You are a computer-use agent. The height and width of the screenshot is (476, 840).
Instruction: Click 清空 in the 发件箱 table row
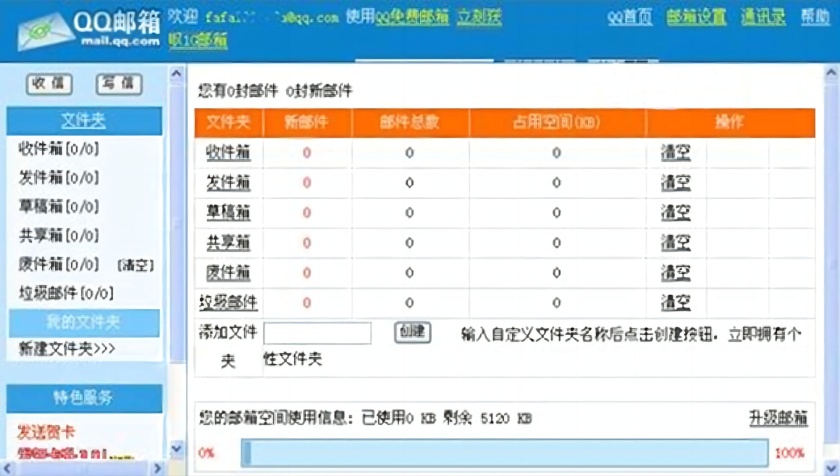coord(675,183)
